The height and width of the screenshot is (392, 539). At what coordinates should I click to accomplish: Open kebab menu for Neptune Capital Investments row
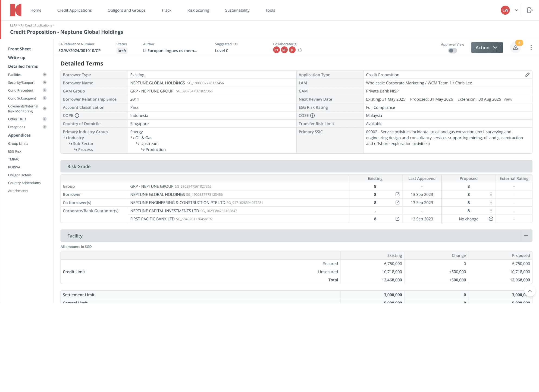[x=491, y=211]
